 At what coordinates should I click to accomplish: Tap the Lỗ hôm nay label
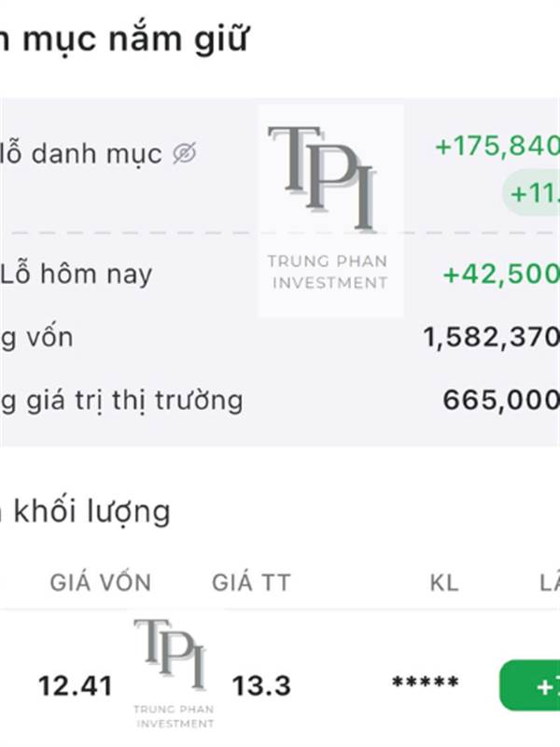coord(77,275)
